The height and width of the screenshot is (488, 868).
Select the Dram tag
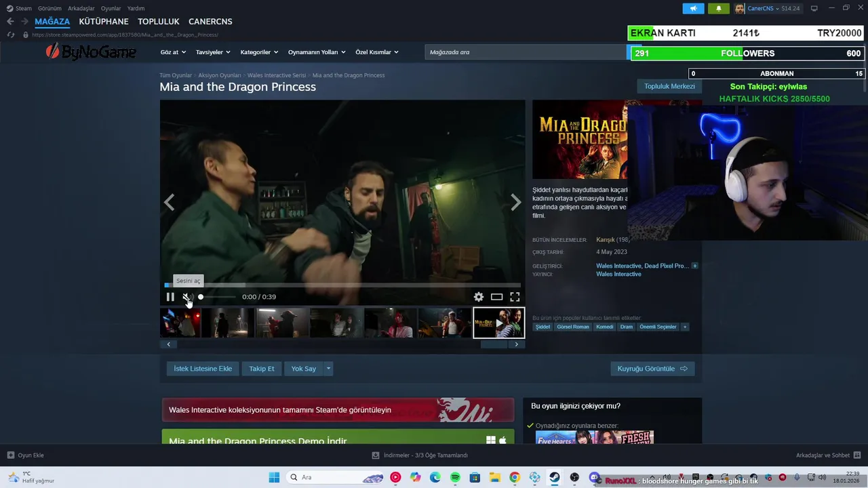click(627, 327)
